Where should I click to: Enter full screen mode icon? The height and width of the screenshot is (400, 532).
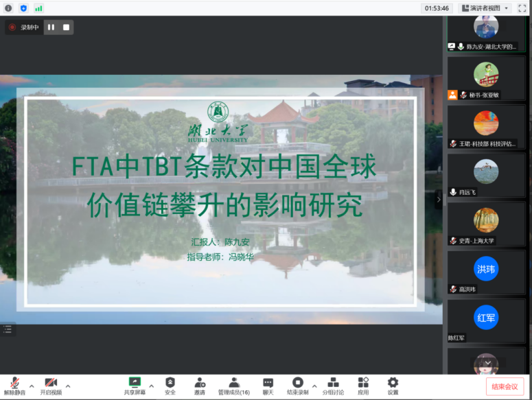[x=522, y=8]
